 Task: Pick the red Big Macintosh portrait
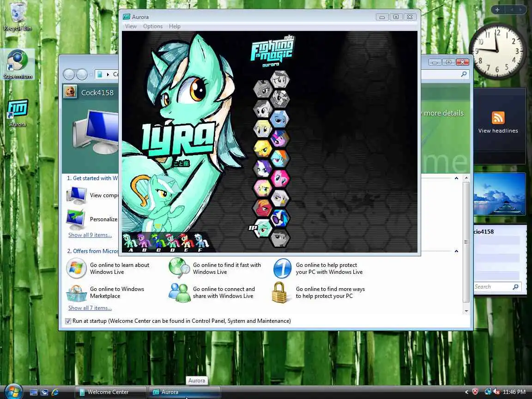pos(262,208)
